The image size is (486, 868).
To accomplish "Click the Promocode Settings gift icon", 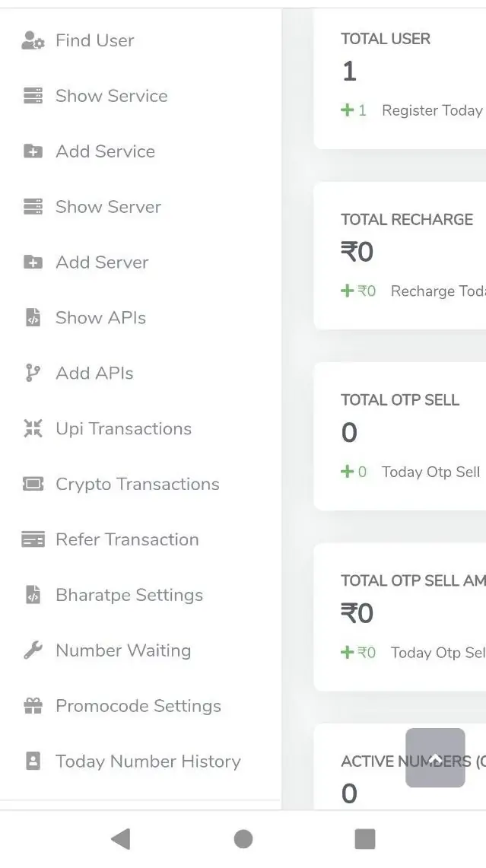I will (33, 707).
